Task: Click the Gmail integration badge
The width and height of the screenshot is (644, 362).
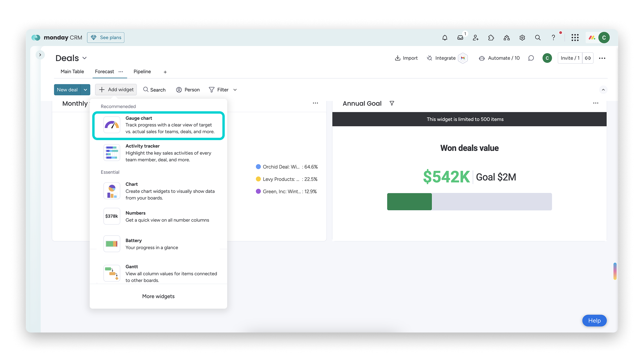Action: [463, 58]
